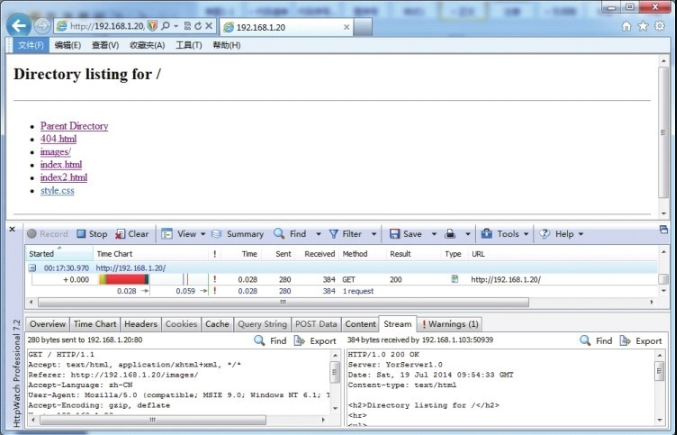Open the browser settings gear icon

pos(659,26)
